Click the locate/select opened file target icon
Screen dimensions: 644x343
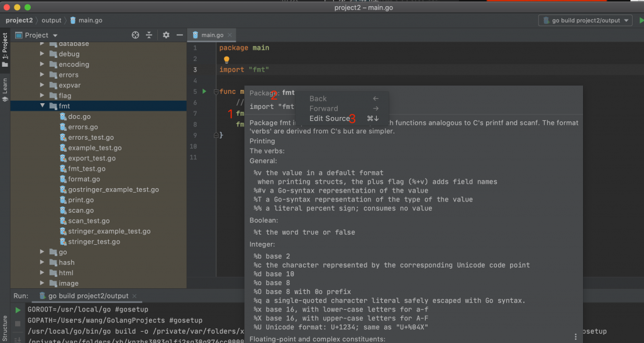tap(135, 35)
